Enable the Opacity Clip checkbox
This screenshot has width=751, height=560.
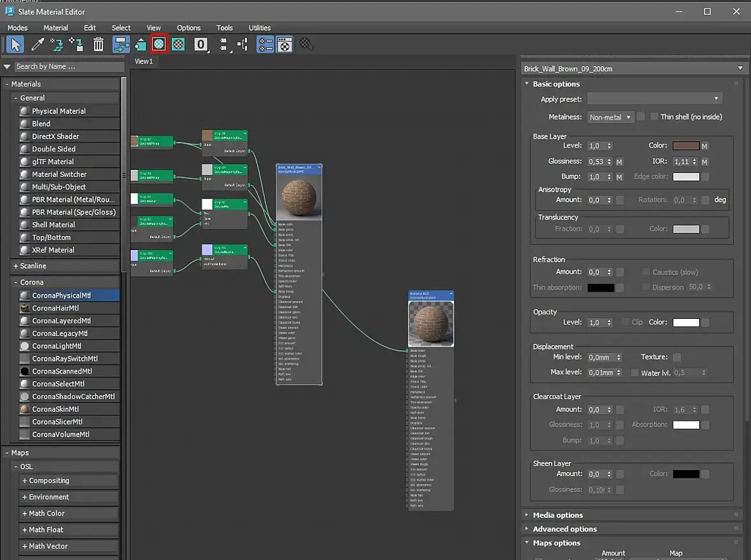(x=625, y=322)
